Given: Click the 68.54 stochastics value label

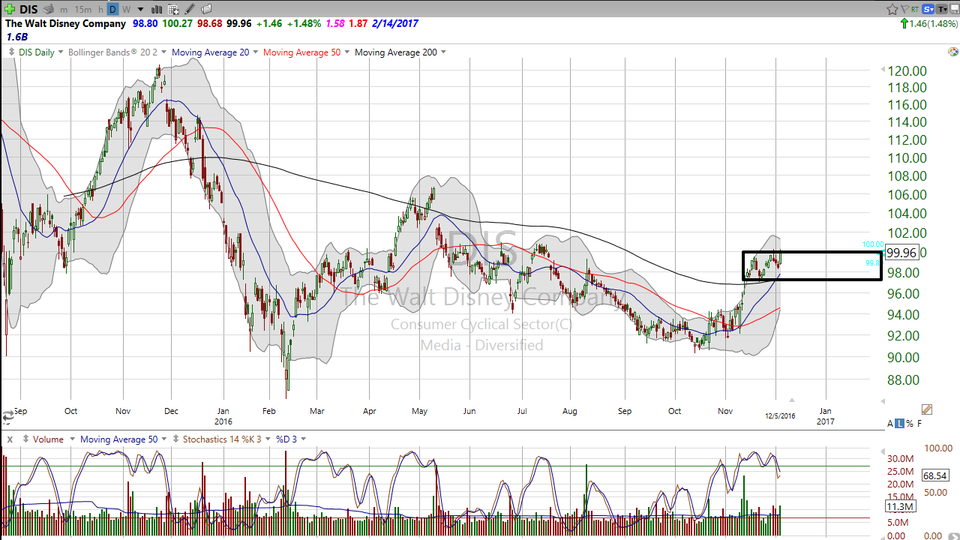Looking at the screenshot, I should [936, 476].
